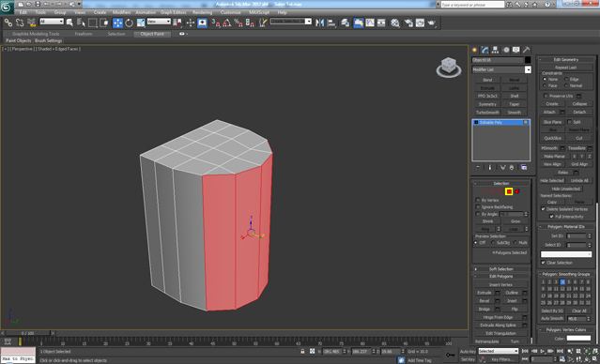Screen dimensions: 600x364
Task: Open the Modify command panel tab
Action: (485, 50)
